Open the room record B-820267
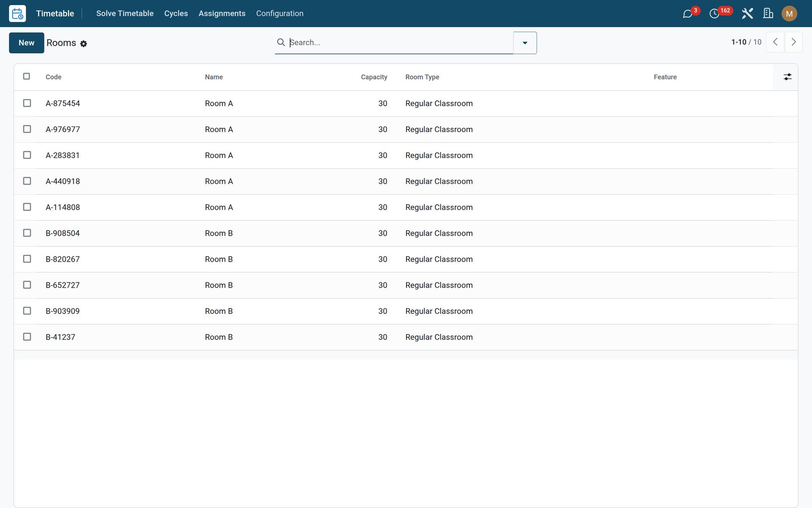Viewport: 812px width, 508px height. click(x=63, y=259)
